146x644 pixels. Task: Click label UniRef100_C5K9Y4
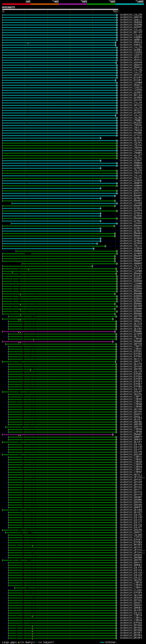[131, 173]
